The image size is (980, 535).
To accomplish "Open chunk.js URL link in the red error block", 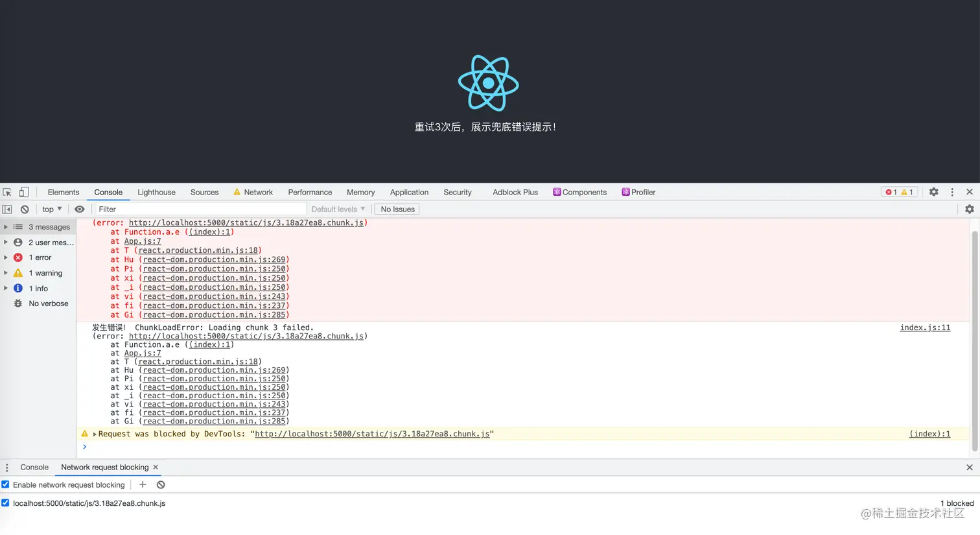I will pyautogui.click(x=246, y=222).
